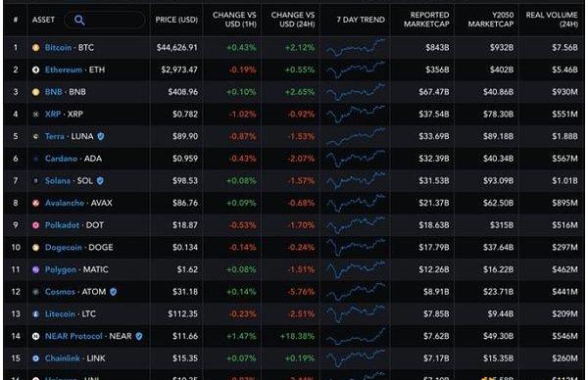This screenshot has height=380, width=588.
Task: Sort by Change vs USD (24H) header
Action: pyautogui.click(x=293, y=20)
